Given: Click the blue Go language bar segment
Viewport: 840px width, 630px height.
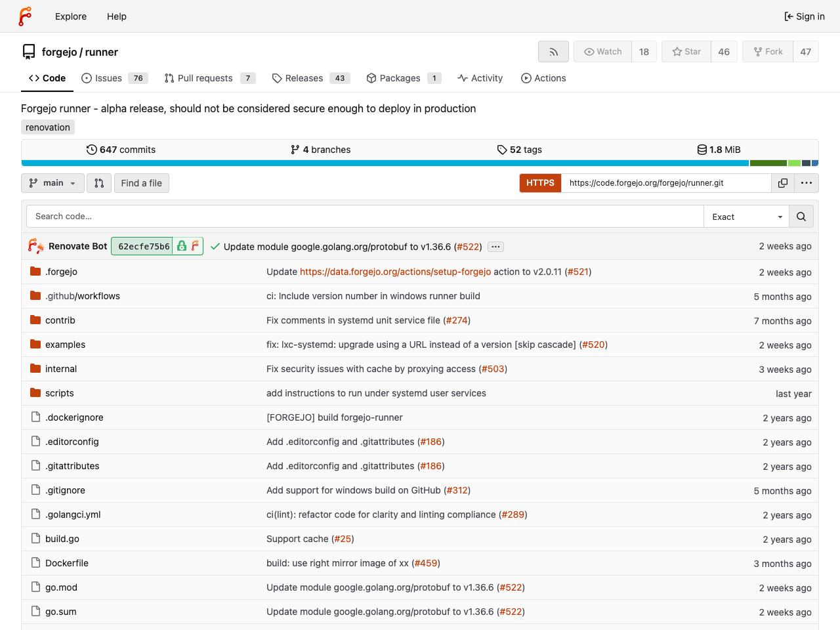Looking at the screenshot, I should [x=385, y=163].
